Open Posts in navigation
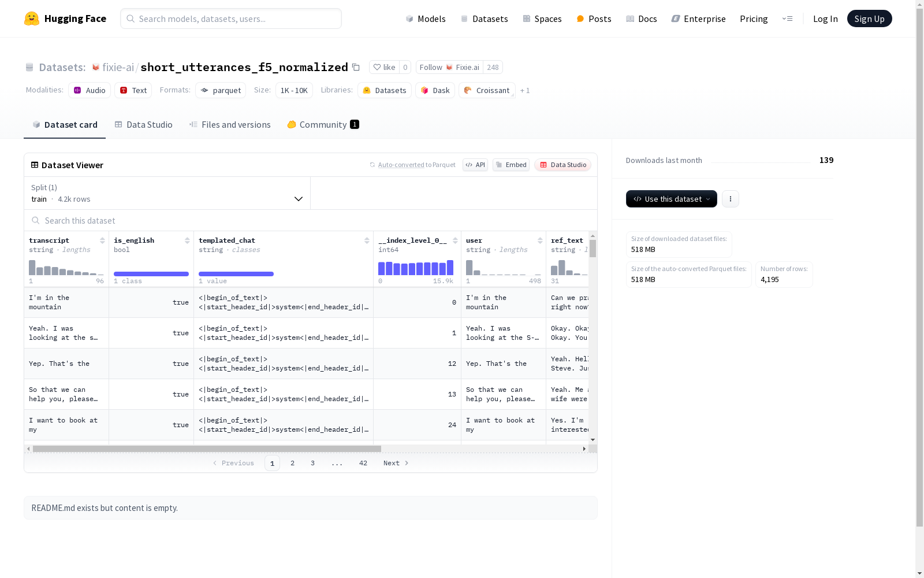Screen dimensions: 924x578 click(594, 18)
